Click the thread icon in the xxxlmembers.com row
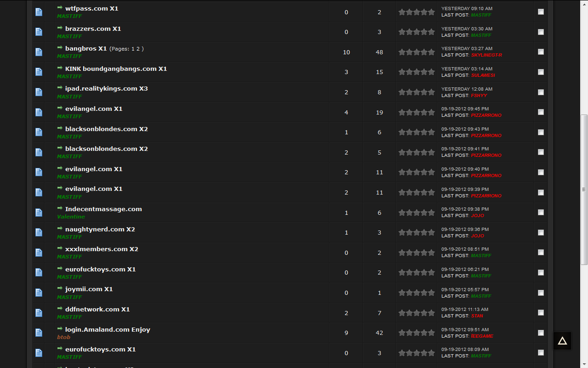 pos(39,253)
